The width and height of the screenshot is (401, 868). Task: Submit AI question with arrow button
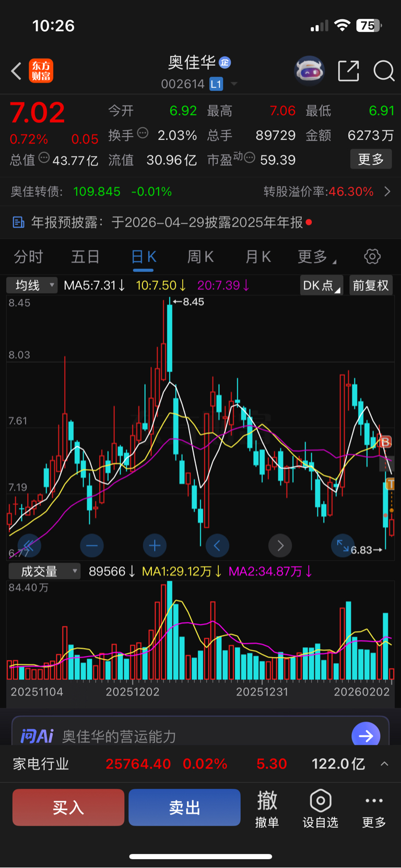[366, 735]
